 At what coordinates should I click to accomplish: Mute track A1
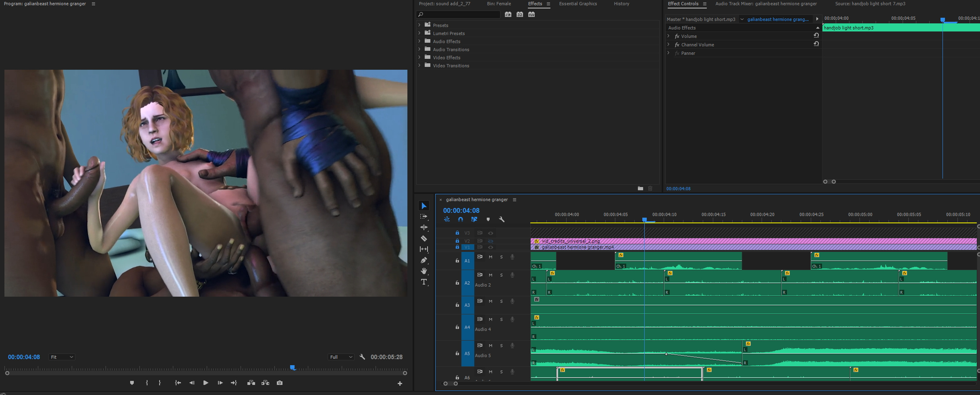pos(490,257)
